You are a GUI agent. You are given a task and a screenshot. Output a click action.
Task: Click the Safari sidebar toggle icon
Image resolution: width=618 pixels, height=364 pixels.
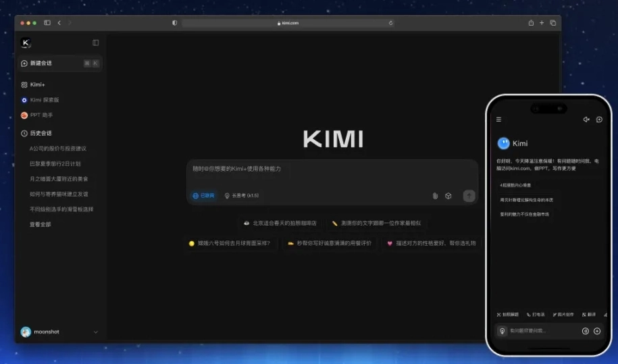point(47,23)
